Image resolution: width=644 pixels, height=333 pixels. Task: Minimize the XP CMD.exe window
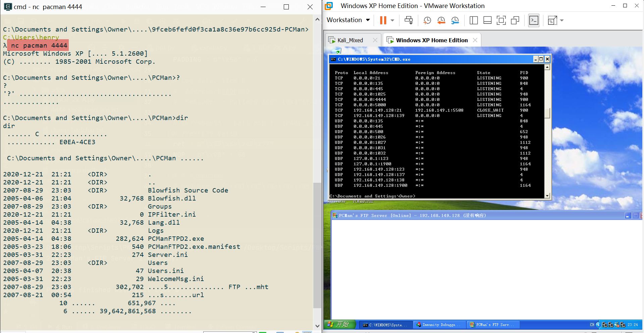point(535,59)
